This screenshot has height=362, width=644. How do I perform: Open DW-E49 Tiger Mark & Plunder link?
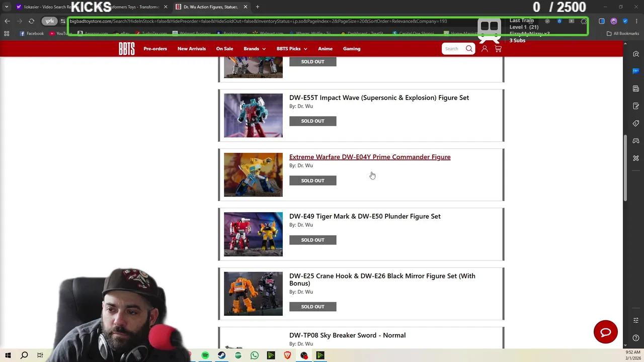coord(365,216)
